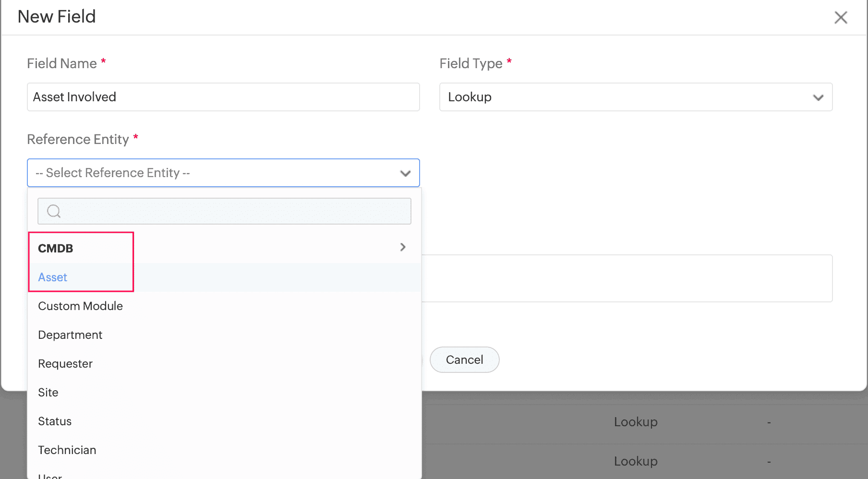The height and width of the screenshot is (479, 868).
Task: Select Status from the entity list
Action: [x=55, y=421]
